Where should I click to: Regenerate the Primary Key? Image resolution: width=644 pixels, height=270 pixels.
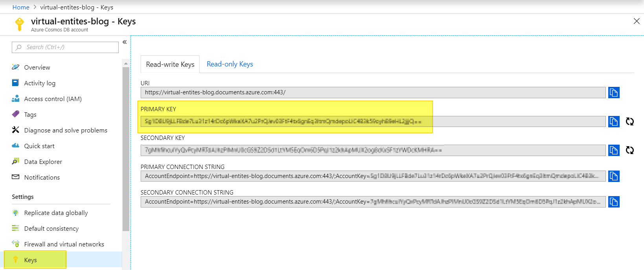click(630, 121)
